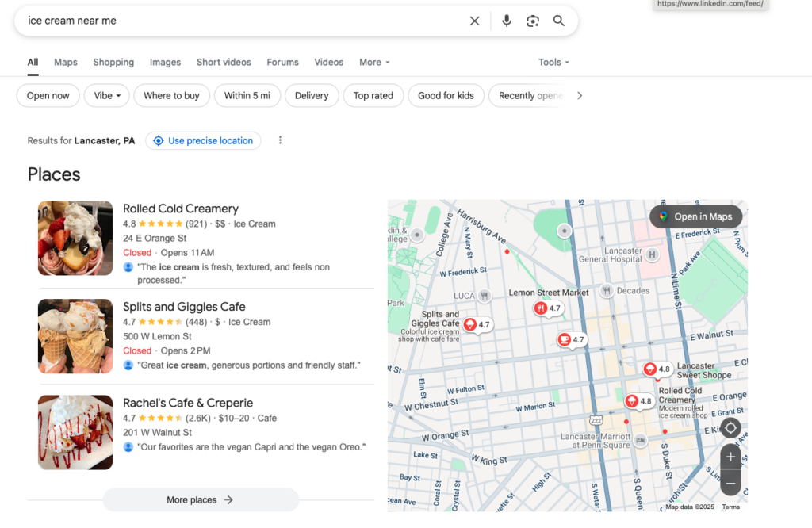812x528 pixels.
Task: Click Rolled Cold Creamery 4.8 map pin
Action: pyautogui.click(x=638, y=401)
